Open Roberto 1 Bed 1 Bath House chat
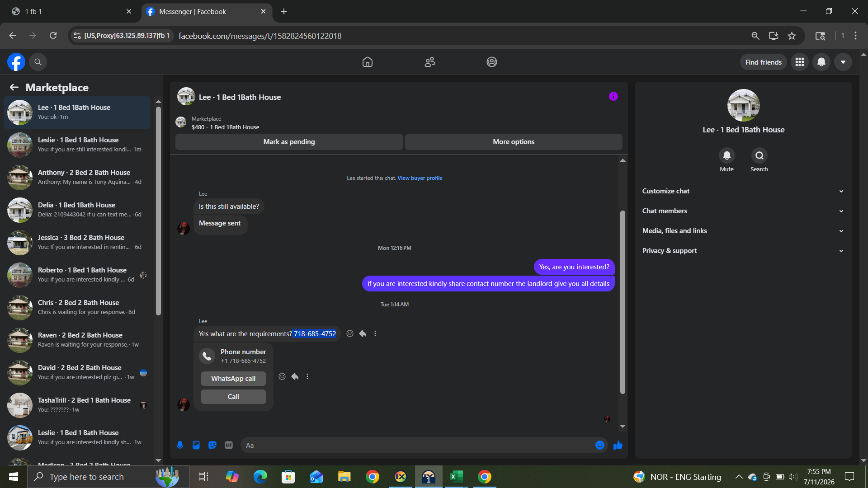This screenshot has height=488, width=868. [77, 275]
